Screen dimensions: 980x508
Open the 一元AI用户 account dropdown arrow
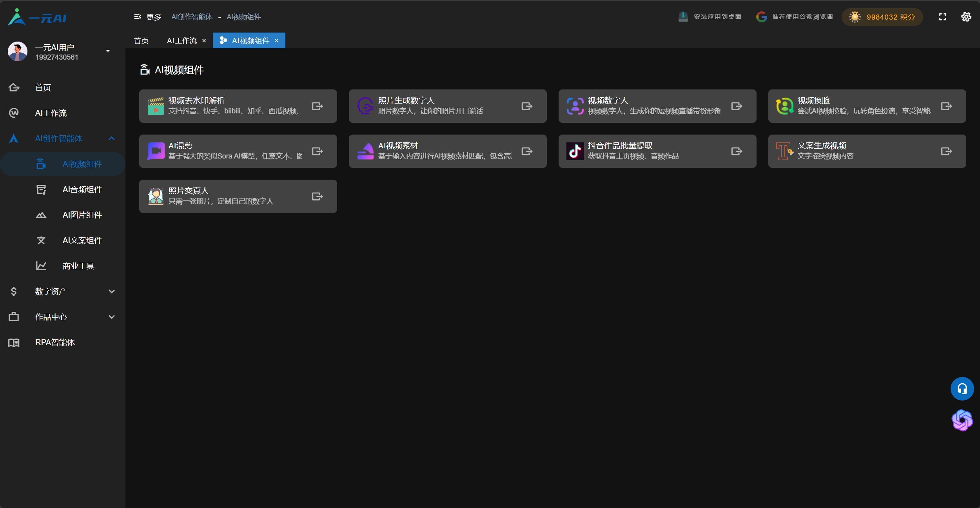pos(108,51)
